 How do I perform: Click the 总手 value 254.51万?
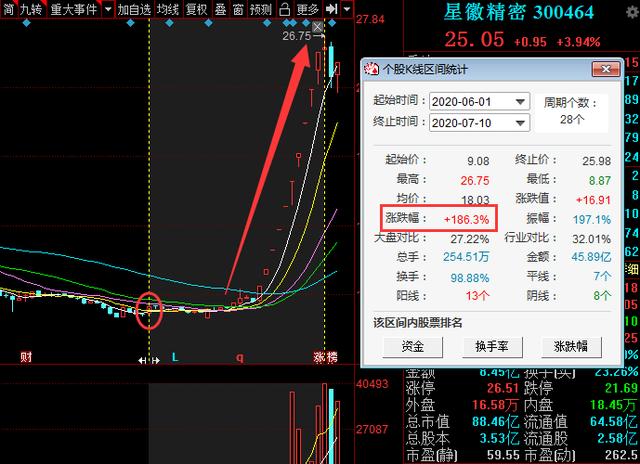[x=466, y=257]
